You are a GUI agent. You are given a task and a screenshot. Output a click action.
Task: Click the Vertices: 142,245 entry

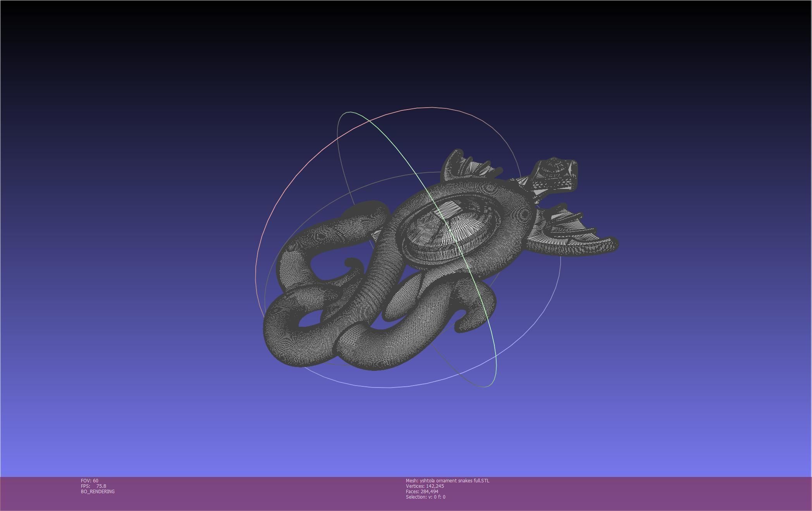pyautogui.click(x=425, y=486)
